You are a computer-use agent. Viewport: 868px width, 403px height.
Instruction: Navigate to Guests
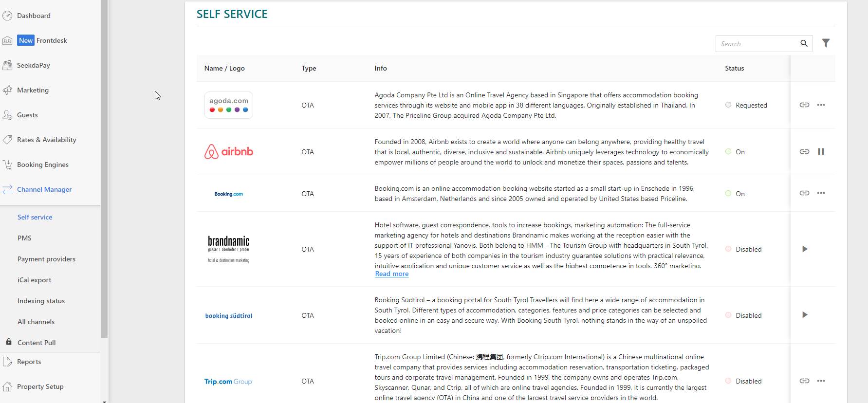point(27,115)
